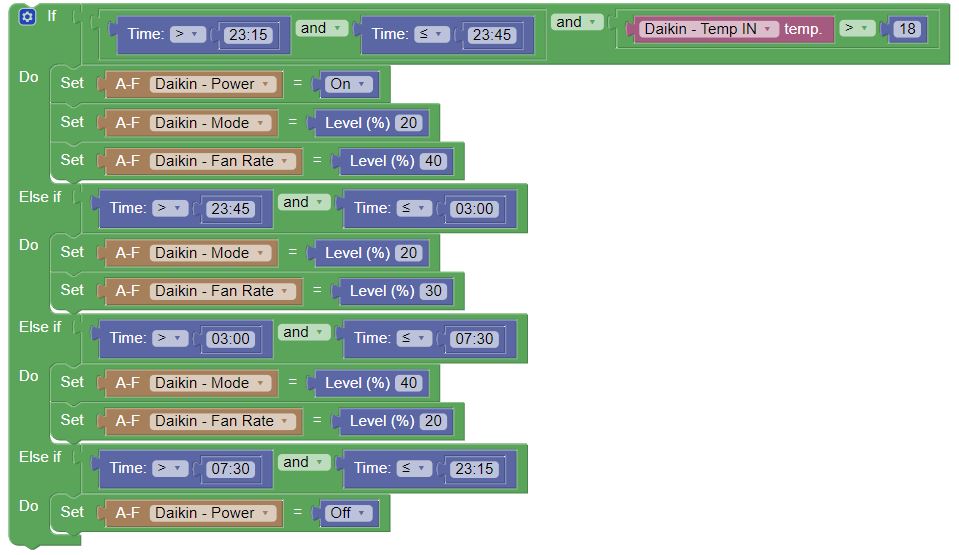This screenshot has width=959, height=555.
Task: Edit the 23:15 time value in first If condition
Action: 248,35
